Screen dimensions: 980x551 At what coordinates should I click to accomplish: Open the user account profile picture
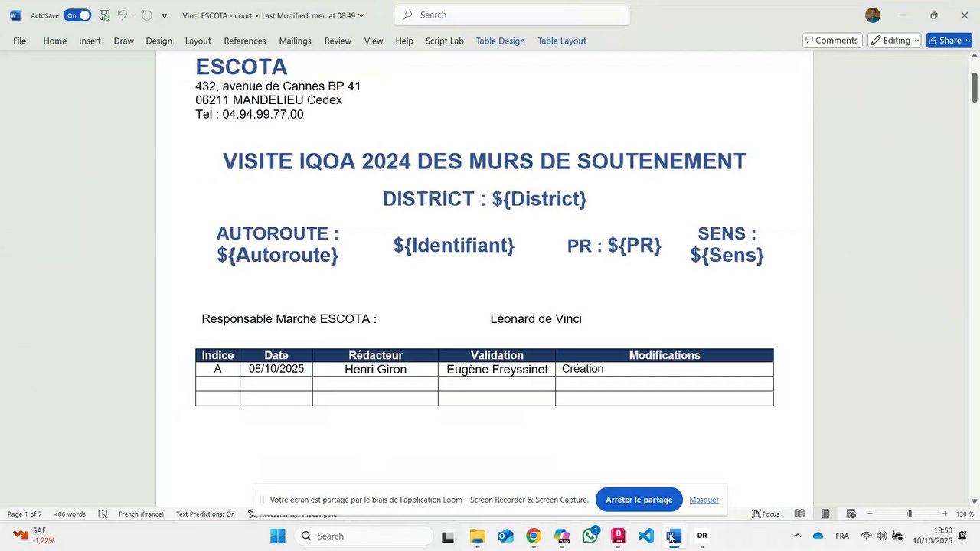[873, 15]
